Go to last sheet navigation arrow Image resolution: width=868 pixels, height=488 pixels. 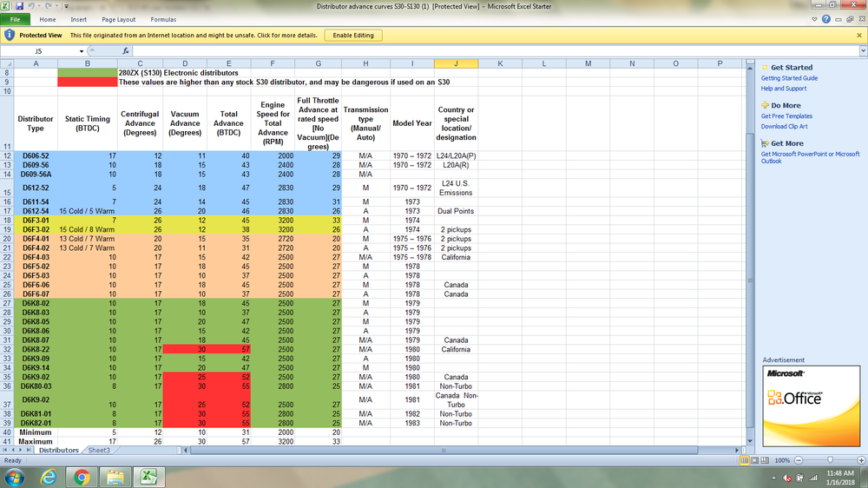[29, 451]
